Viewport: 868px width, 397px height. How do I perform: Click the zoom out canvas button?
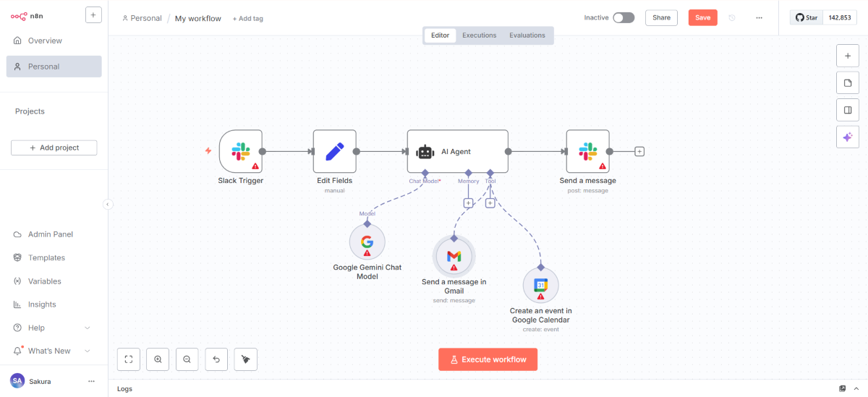[x=187, y=359]
